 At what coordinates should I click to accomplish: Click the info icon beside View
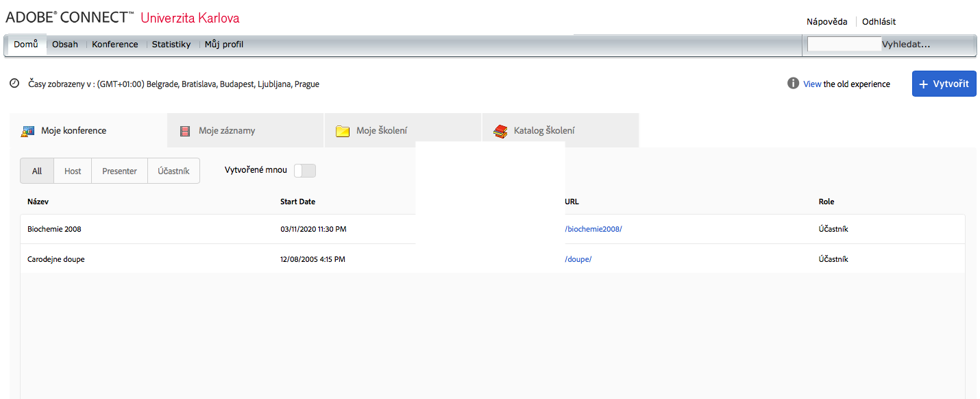pyautogui.click(x=793, y=84)
